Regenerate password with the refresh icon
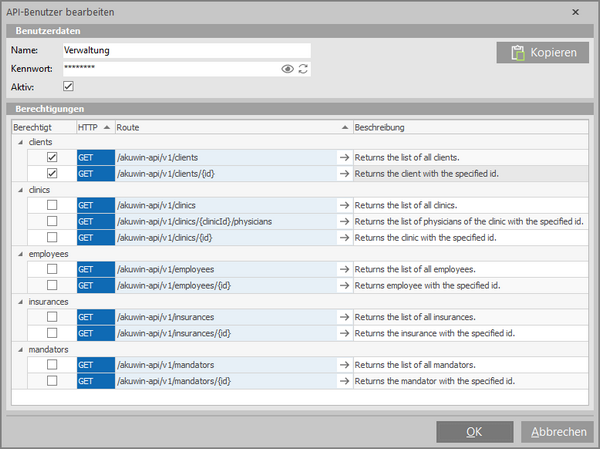Image resolution: width=600 pixels, height=449 pixels. (x=303, y=69)
